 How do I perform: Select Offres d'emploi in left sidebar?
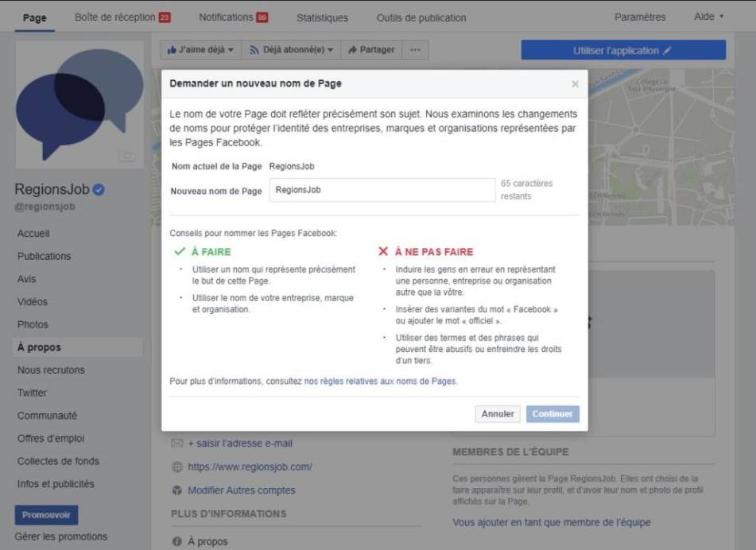(x=51, y=439)
